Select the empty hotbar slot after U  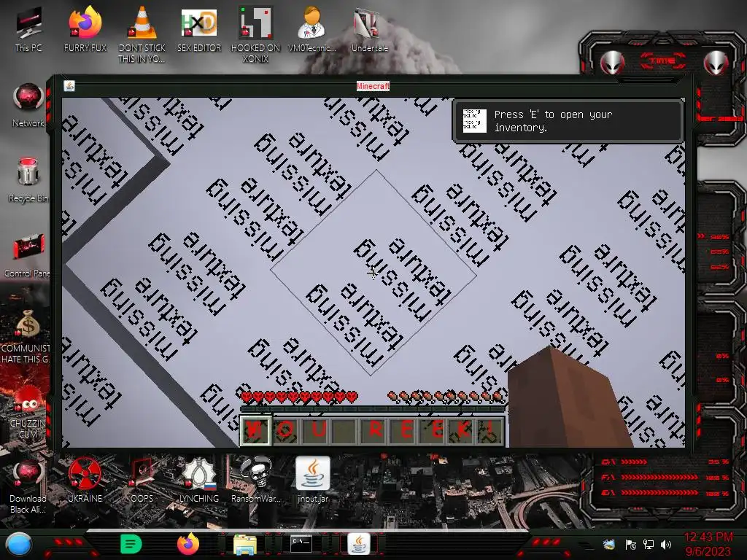346,430
